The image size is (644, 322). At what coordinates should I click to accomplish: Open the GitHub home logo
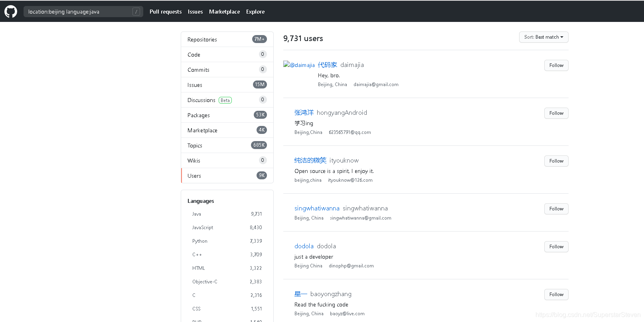click(x=11, y=12)
